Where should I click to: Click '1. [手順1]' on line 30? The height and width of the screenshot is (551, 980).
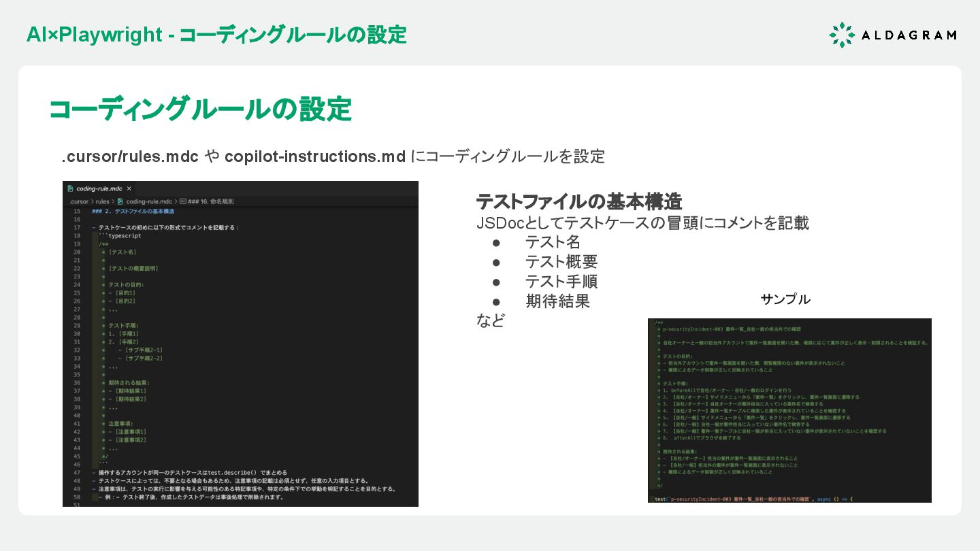pos(123,334)
